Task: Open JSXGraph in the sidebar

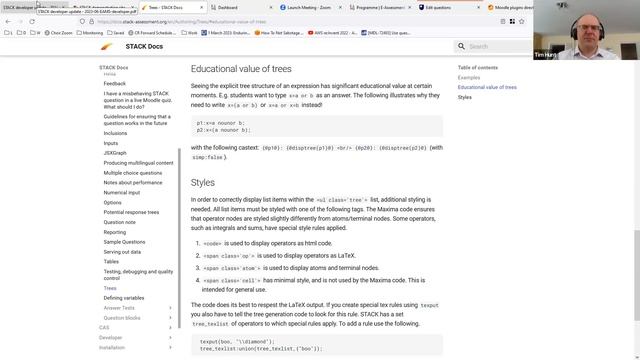Action: [115, 153]
